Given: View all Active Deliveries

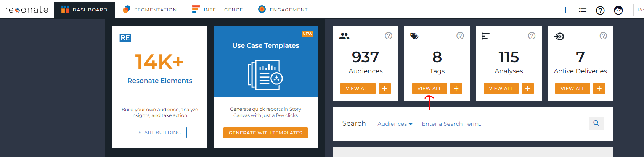Looking at the screenshot, I should [x=573, y=88].
